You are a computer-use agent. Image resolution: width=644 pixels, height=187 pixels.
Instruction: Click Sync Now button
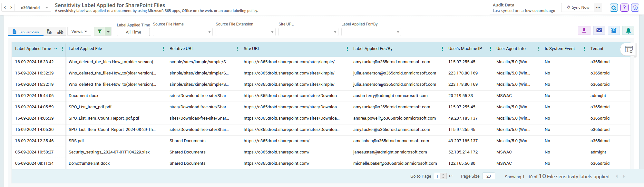coord(578,7)
